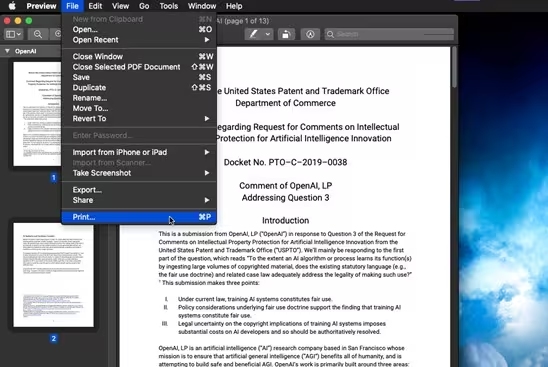Open the Apple menu

[12, 6]
